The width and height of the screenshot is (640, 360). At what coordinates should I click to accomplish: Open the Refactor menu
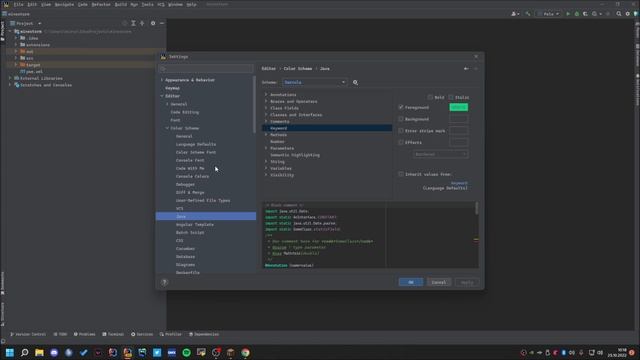pyautogui.click(x=101, y=4)
